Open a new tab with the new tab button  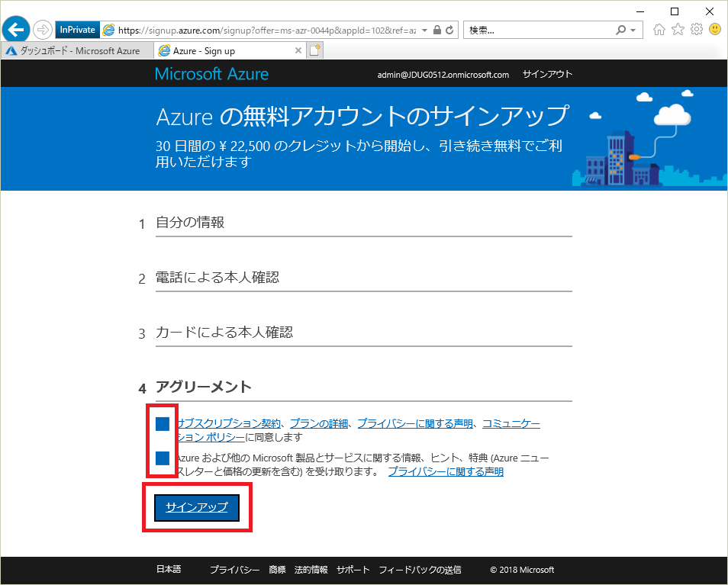315,50
